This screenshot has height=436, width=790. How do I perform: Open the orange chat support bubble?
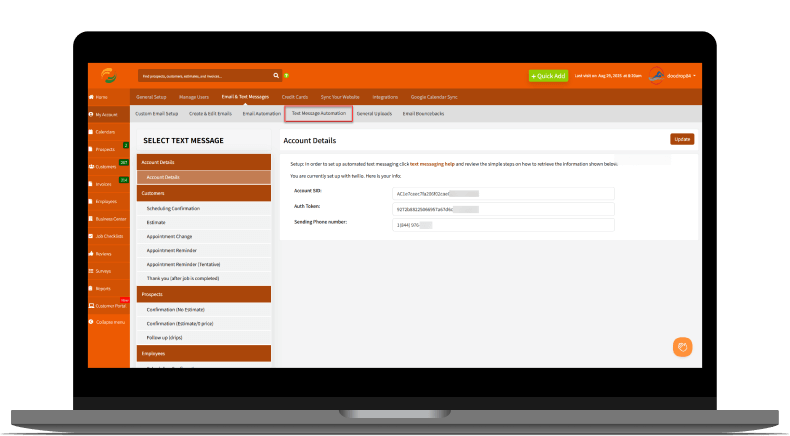(682, 347)
